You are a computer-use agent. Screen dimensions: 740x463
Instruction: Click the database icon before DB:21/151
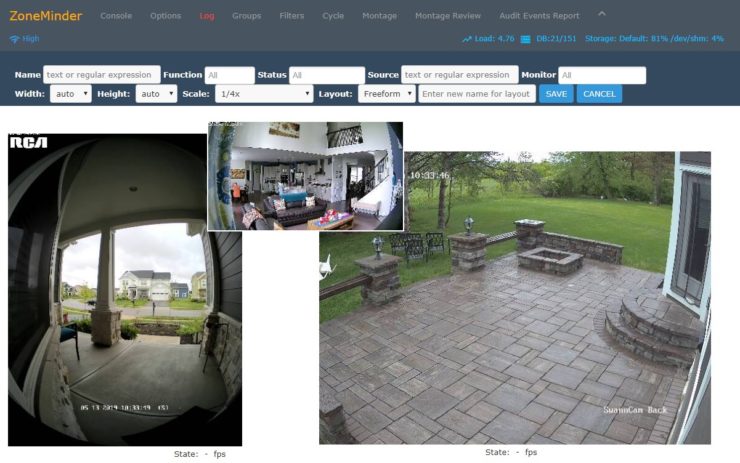coord(525,39)
